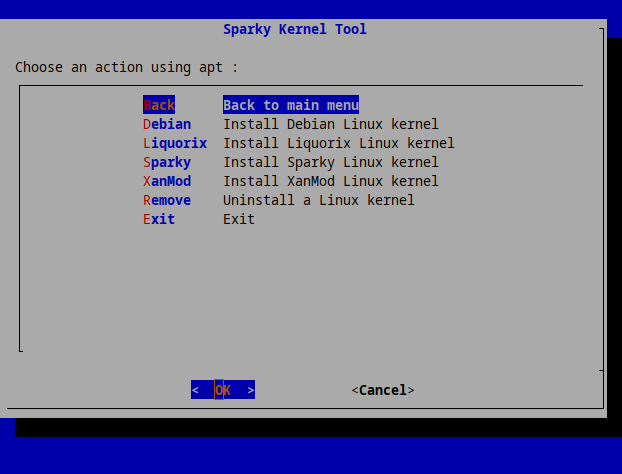Click the Cancel button
Viewport: 622px width, 474px height.
click(383, 390)
